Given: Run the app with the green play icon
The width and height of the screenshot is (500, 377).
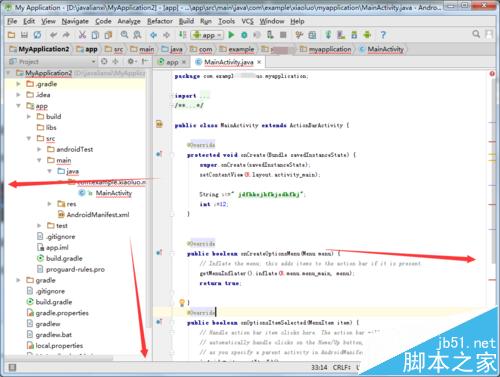Looking at the screenshot, I should pyautogui.click(x=231, y=35).
